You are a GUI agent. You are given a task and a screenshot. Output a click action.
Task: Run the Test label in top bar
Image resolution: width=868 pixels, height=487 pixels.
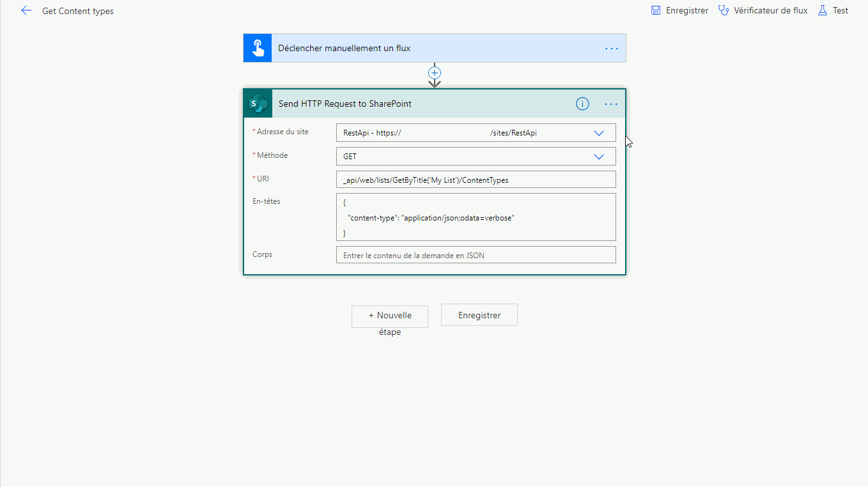point(841,10)
